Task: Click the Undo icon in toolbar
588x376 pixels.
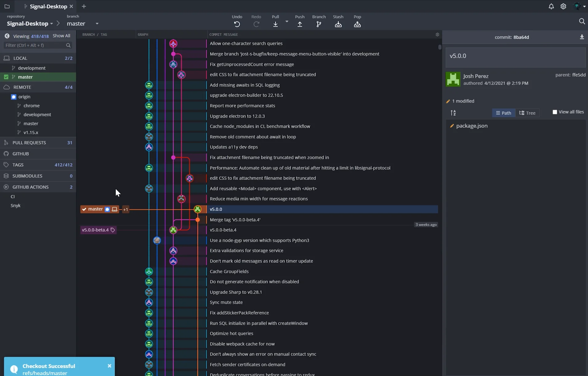Action: (x=237, y=24)
